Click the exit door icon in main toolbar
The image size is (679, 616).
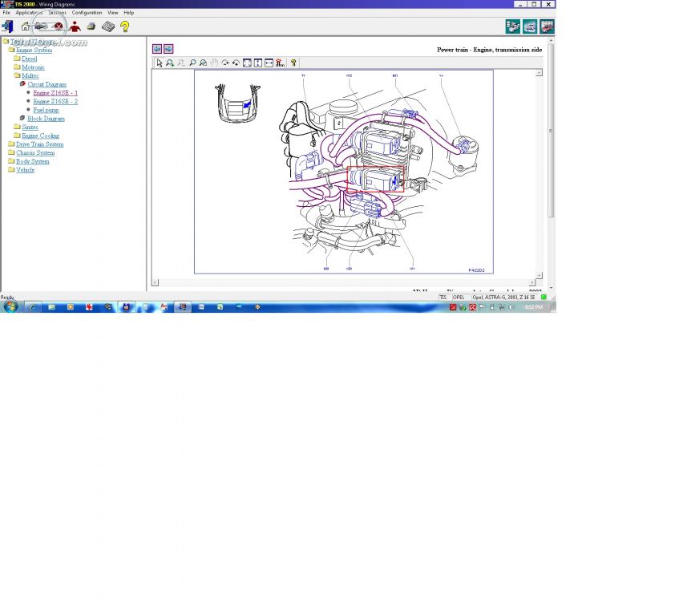coord(7,26)
